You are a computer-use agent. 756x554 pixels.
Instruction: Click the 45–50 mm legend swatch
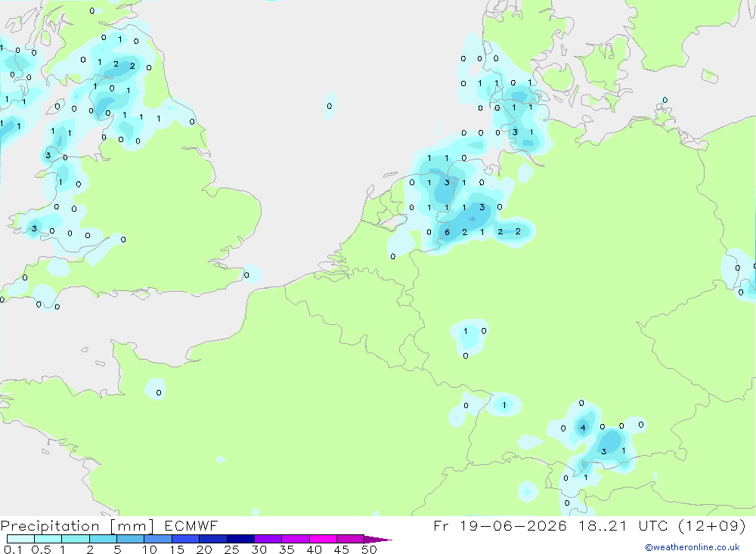click(351, 539)
